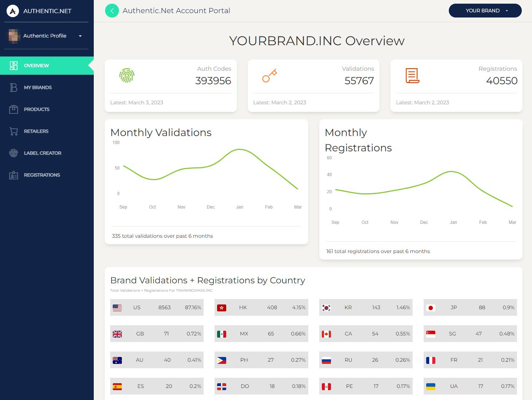Go to the Overview menu item

click(47, 66)
